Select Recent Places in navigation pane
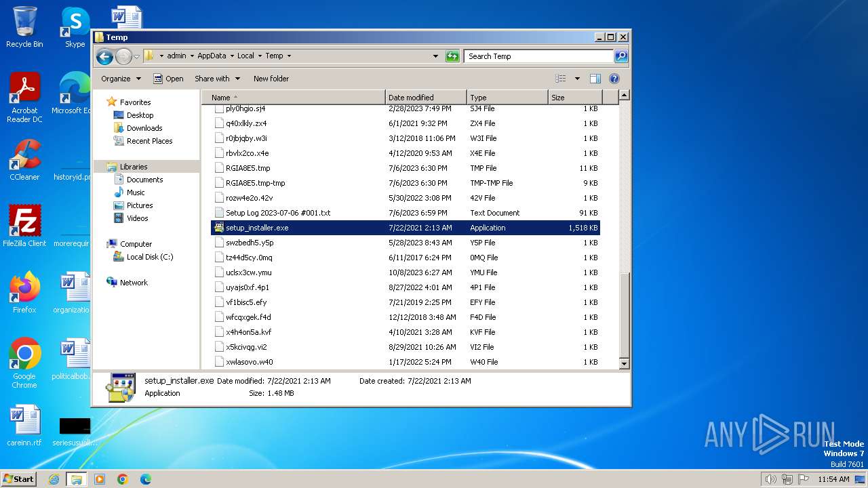 (x=149, y=141)
